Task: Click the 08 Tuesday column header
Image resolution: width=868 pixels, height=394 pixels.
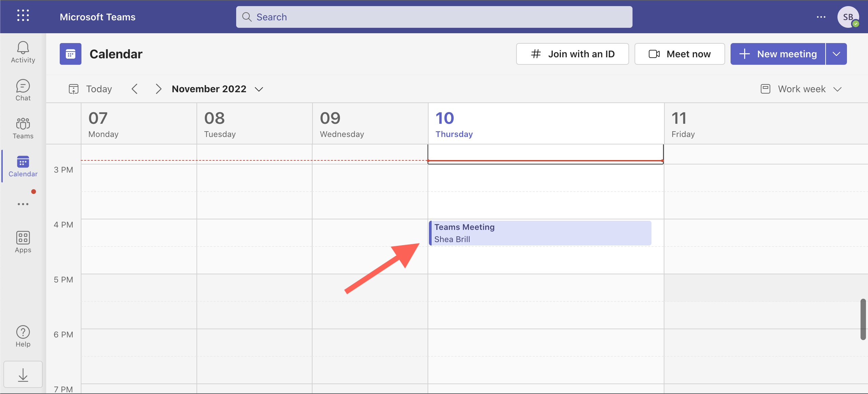Action: (254, 124)
